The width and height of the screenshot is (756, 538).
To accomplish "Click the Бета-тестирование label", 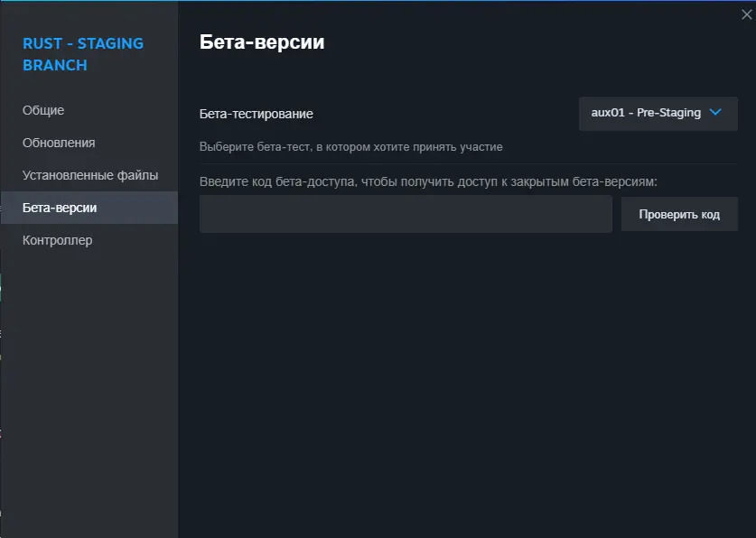I will click(x=256, y=114).
